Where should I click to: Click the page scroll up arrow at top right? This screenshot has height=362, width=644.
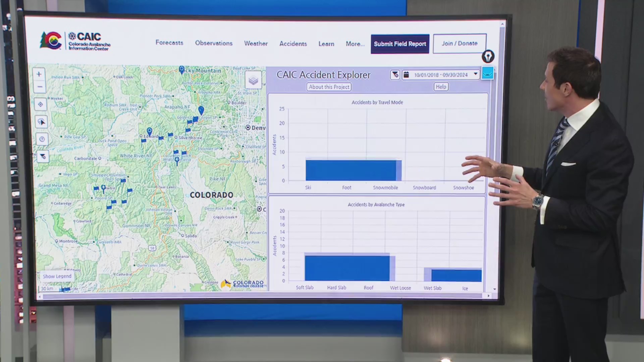pos(502,24)
